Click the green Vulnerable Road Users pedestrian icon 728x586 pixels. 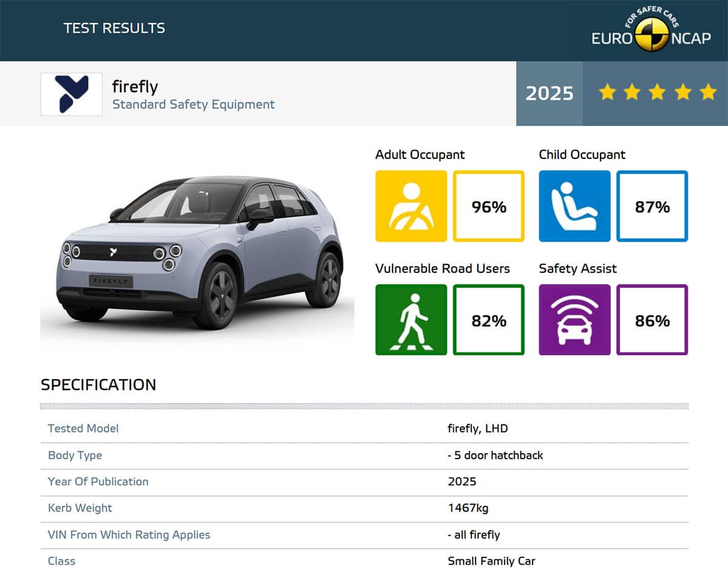point(411,320)
